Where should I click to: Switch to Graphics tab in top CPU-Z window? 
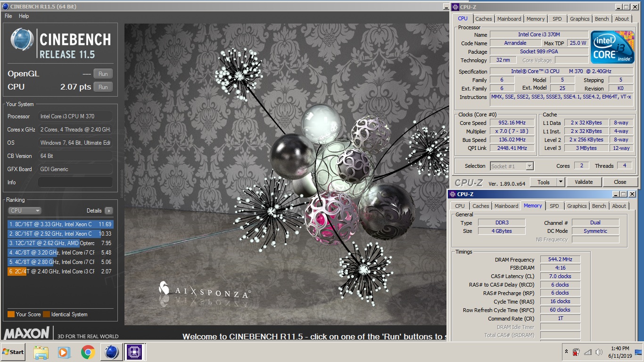tap(580, 19)
